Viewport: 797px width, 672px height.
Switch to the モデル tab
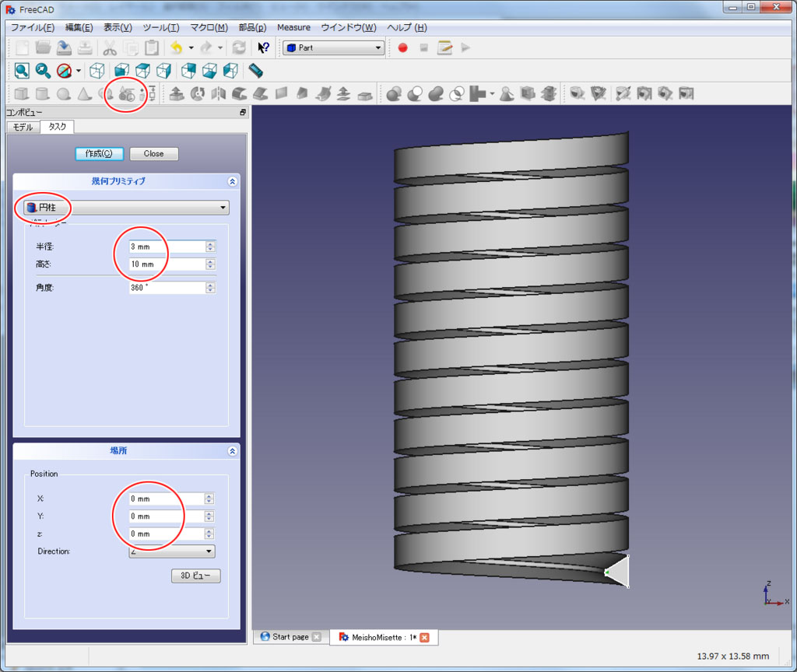click(x=23, y=127)
